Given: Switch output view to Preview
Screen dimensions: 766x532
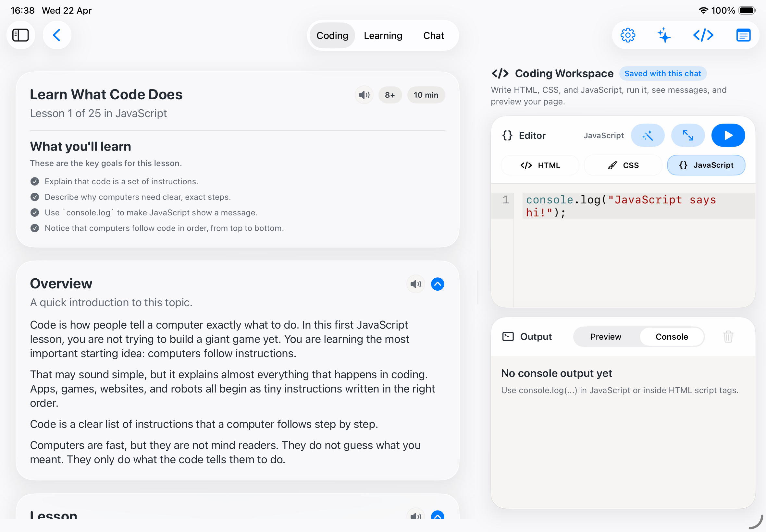Looking at the screenshot, I should (x=606, y=337).
